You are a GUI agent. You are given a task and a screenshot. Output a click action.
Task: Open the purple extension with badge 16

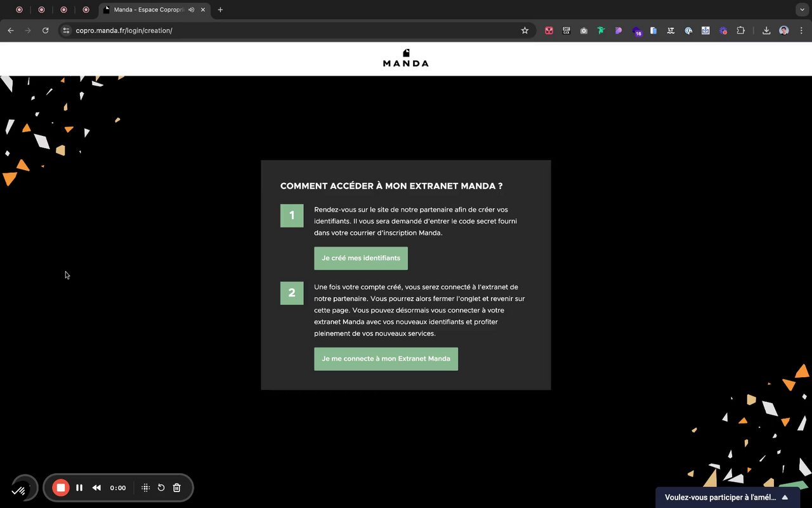[x=636, y=31]
